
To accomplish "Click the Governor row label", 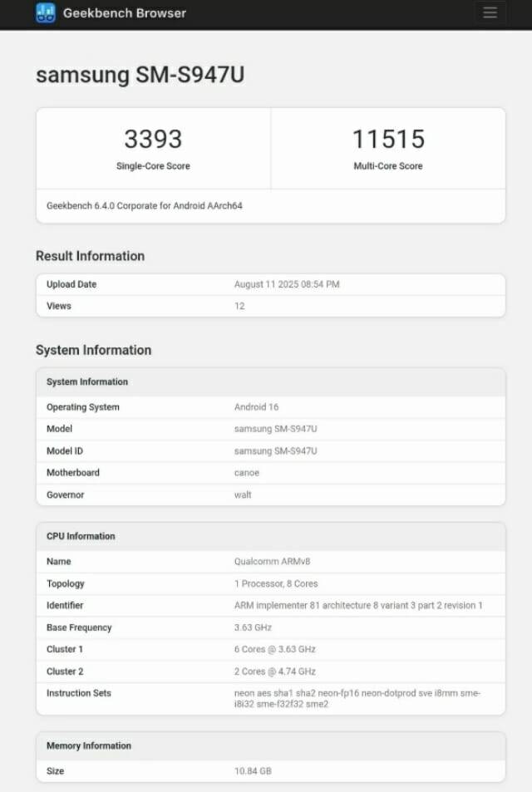I will [65, 495].
